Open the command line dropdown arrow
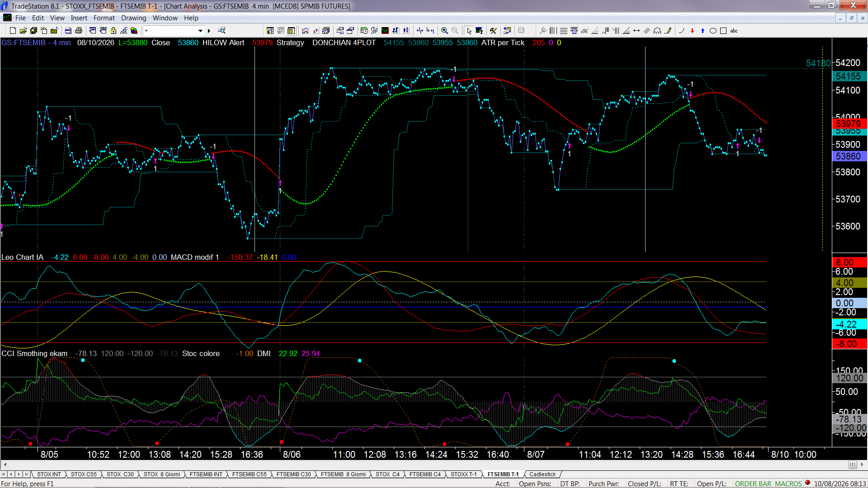The image size is (868, 488). point(200,31)
